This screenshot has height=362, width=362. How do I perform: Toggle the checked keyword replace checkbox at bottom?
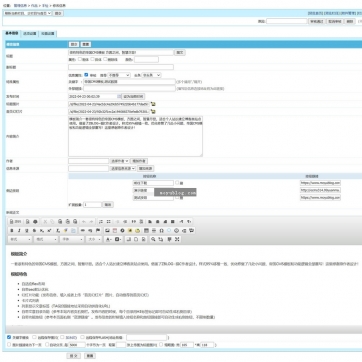(9, 337)
